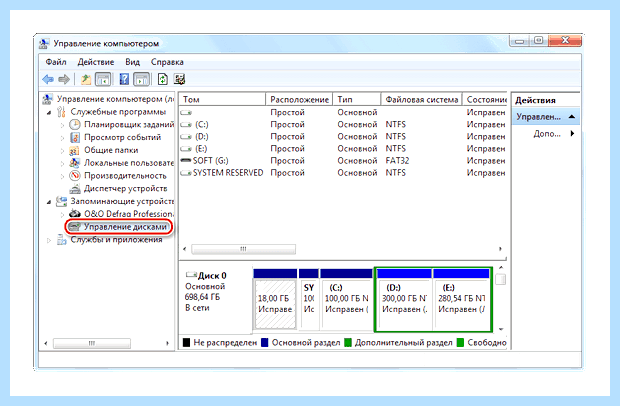Select the SOFT (G:) volume row
620x406 pixels.
tap(343, 161)
